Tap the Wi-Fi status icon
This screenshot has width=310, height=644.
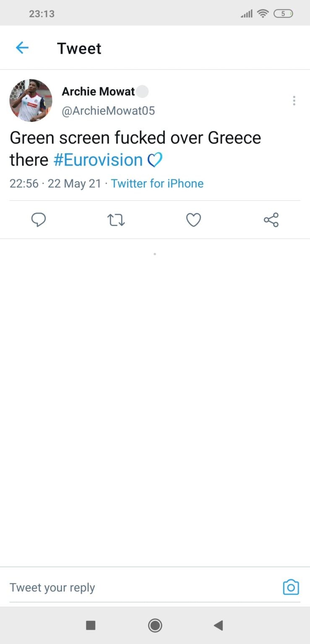(x=263, y=14)
